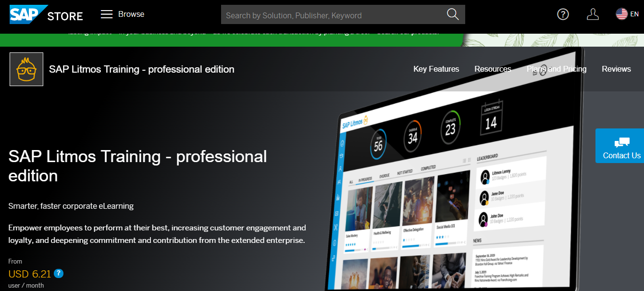644x291 pixels.
Task: Open the Browse hamburger menu
Action: tap(123, 14)
